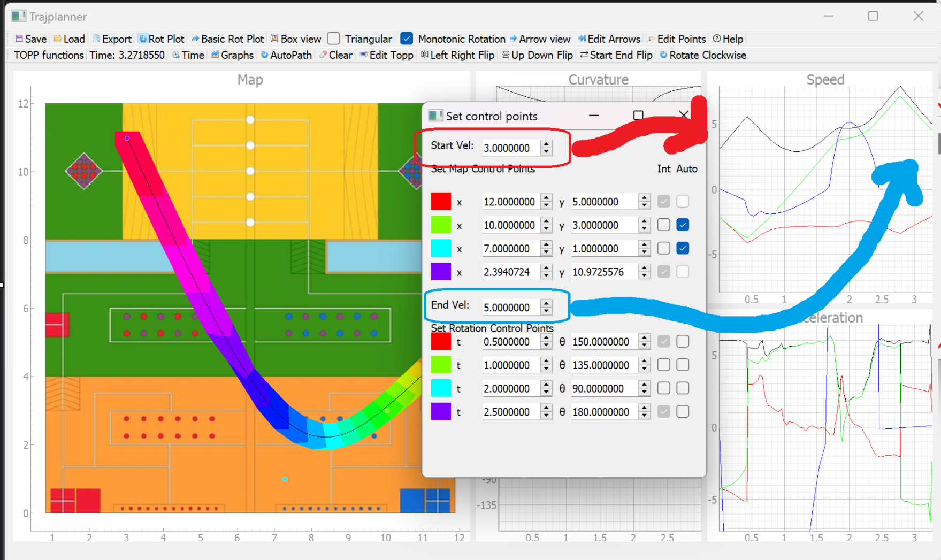This screenshot has height=560, width=941.
Task: Click the purple rotation point color swatch
Action: (440, 411)
